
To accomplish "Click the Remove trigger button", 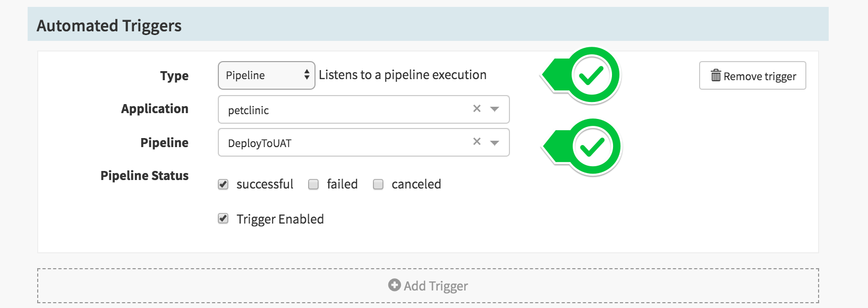I will (x=752, y=75).
